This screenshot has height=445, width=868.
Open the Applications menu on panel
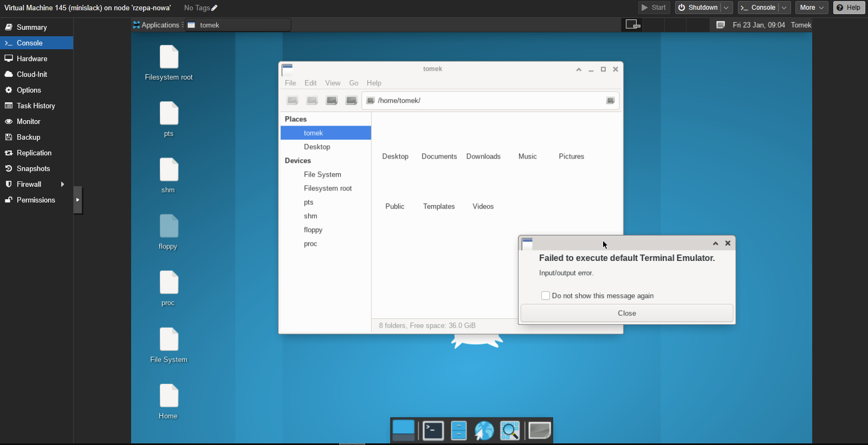tap(157, 25)
